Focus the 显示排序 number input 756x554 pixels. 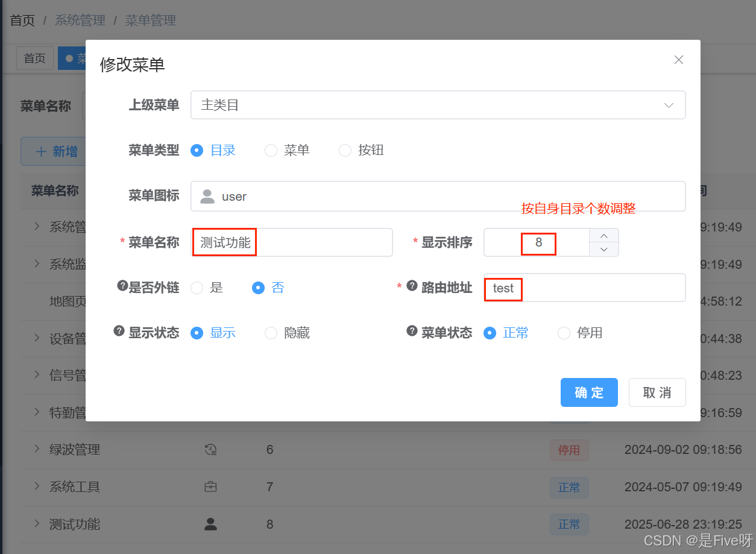(537, 242)
